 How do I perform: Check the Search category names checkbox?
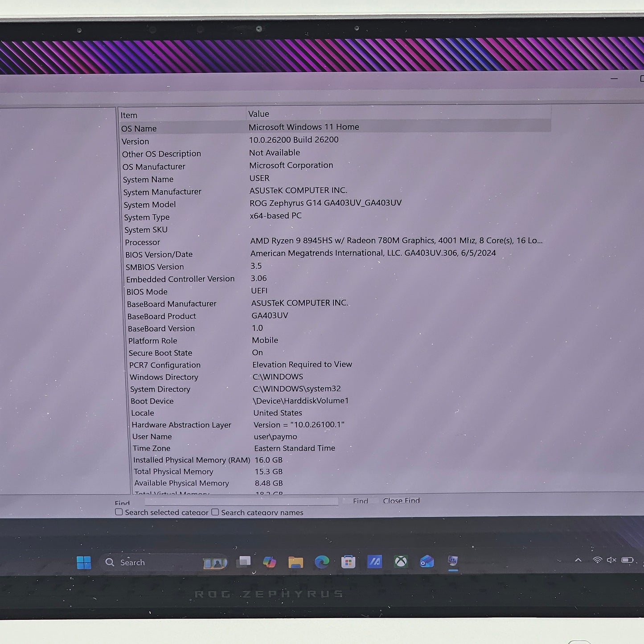[x=215, y=512]
